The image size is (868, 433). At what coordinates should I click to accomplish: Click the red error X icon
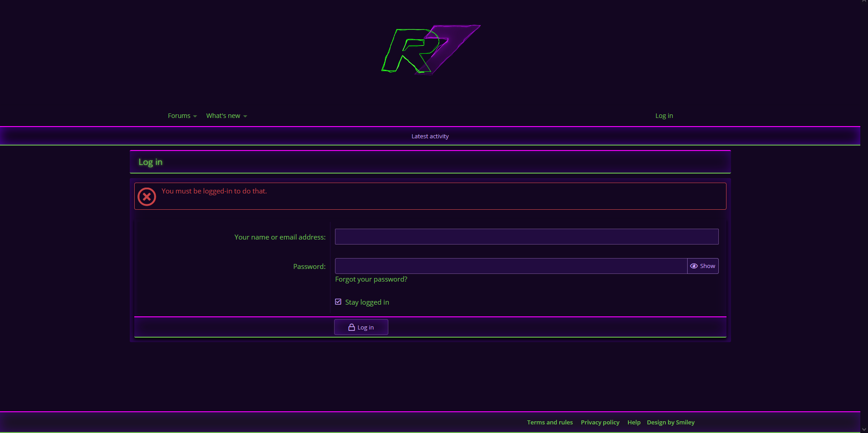tap(147, 197)
